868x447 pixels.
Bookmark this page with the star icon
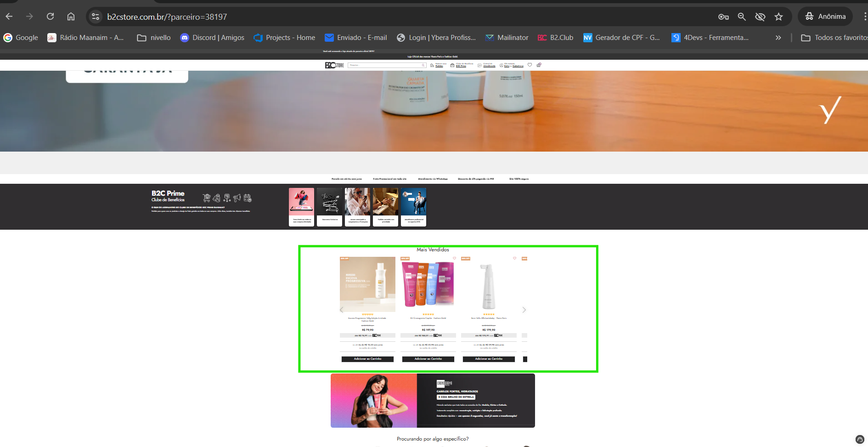pos(778,17)
